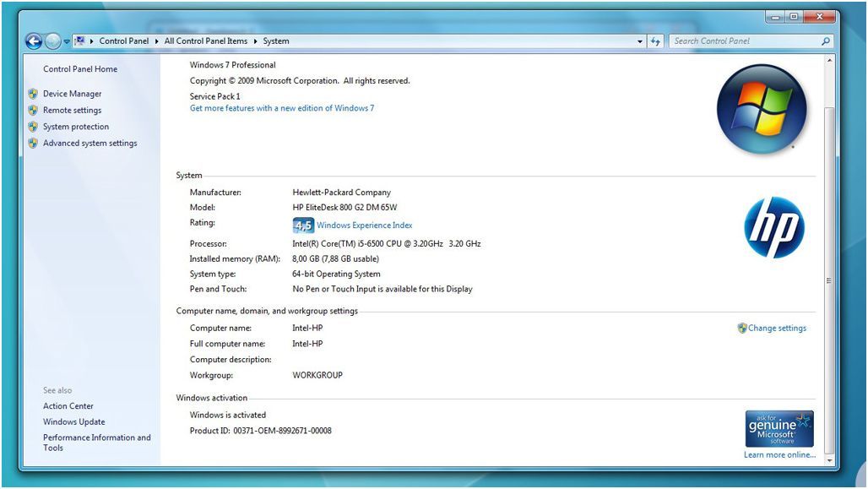Click the back navigation arrow

(x=33, y=41)
